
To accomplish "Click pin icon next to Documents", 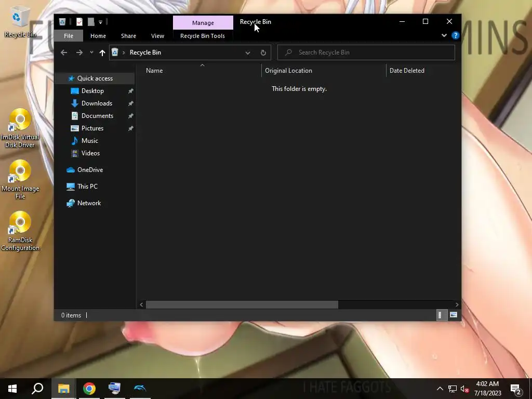I will [130, 116].
